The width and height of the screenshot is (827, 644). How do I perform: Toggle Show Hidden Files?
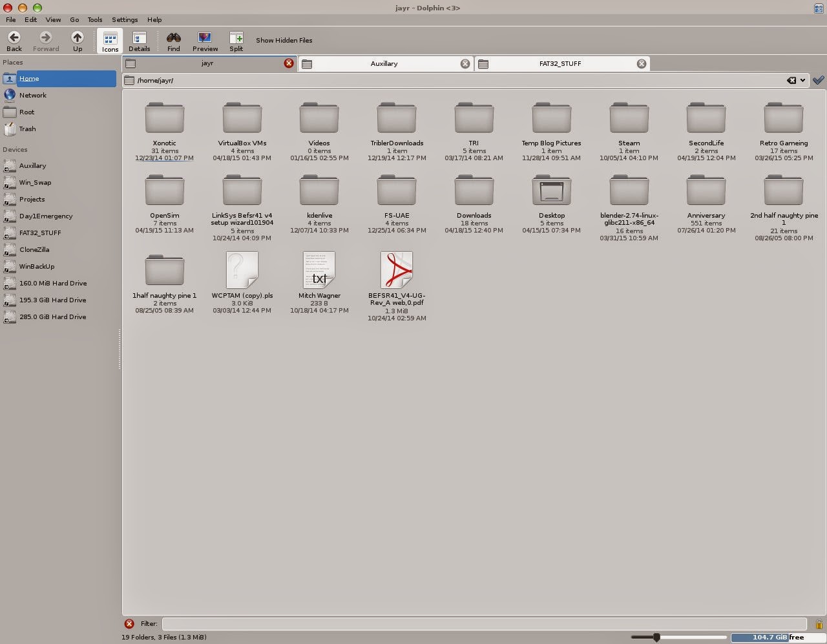pos(284,40)
